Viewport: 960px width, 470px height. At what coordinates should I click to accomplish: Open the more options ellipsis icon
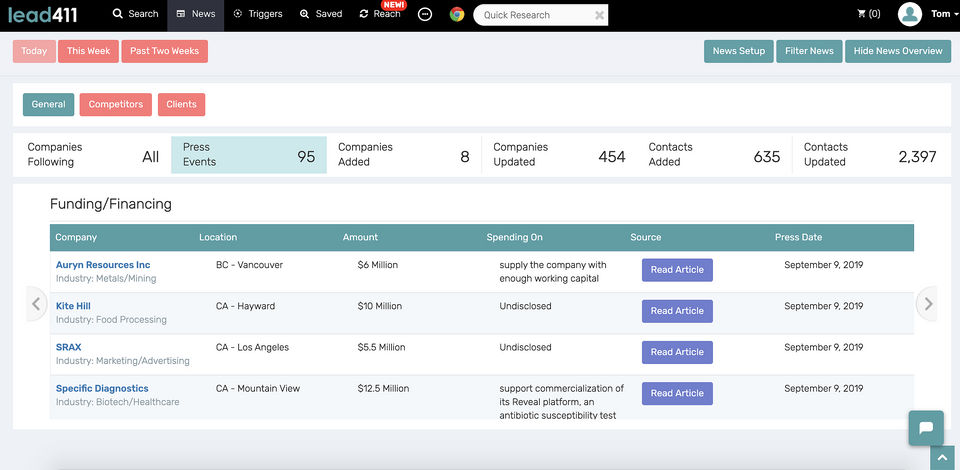tap(425, 15)
